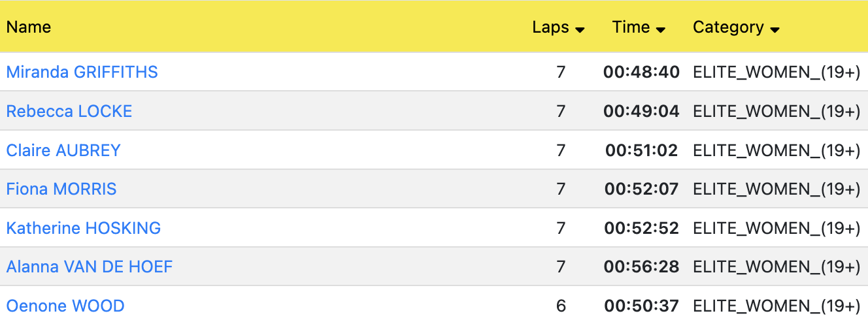Select the 00:48:40 time cell
The width and height of the screenshot is (868, 324).
coord(641,72)
